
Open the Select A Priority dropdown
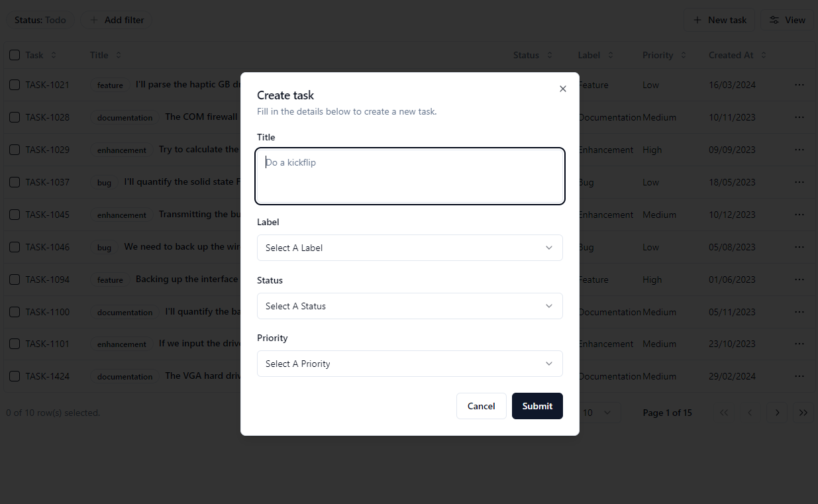[x=409, y=363]
